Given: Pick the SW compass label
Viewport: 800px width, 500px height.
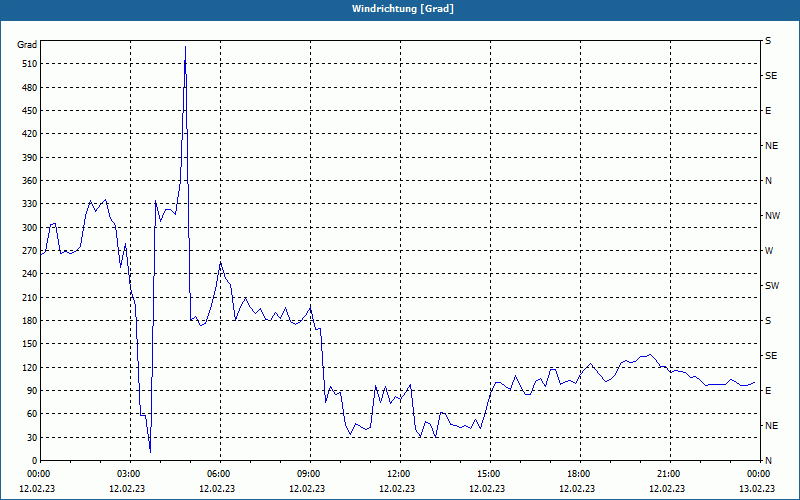Looking at the screenshot, I should pyautogui.click(x=772, y=286).
